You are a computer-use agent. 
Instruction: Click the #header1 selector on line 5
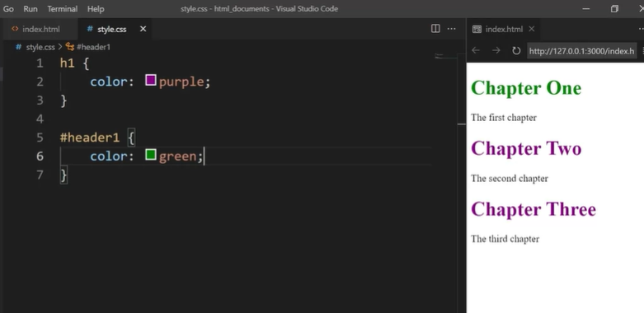point(90,138)
